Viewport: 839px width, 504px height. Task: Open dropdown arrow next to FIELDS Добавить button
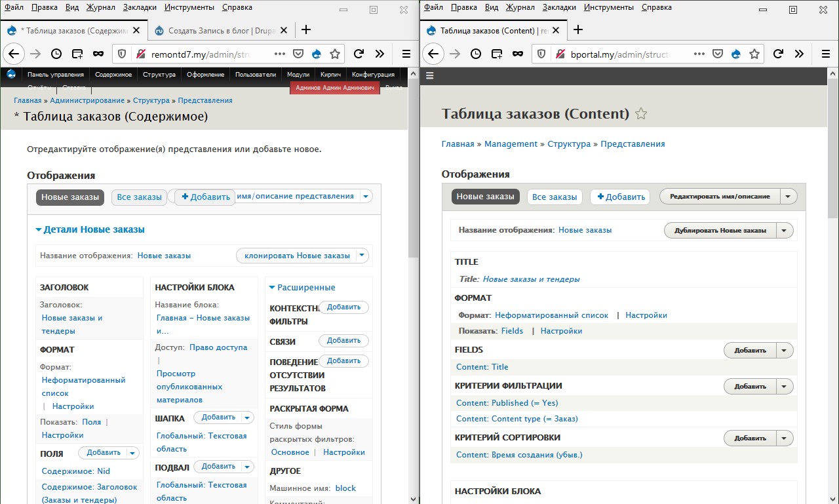click(x=785, y=350)
